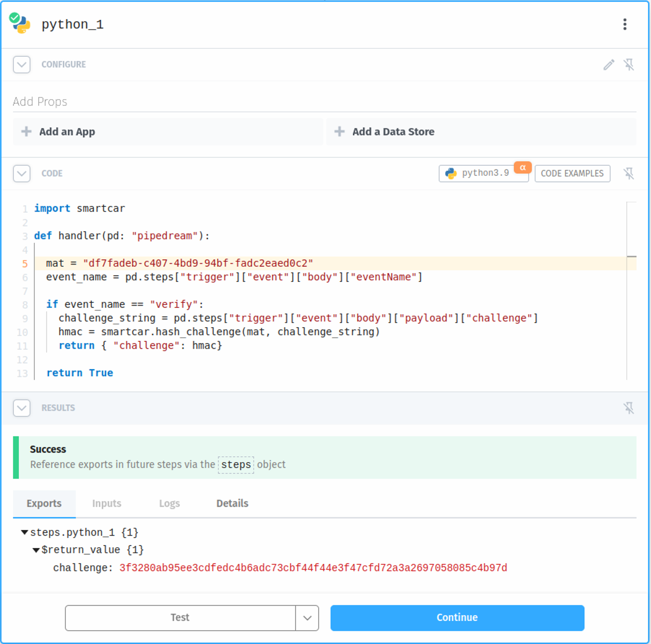Click the import smartcar code line

(80, 208)
